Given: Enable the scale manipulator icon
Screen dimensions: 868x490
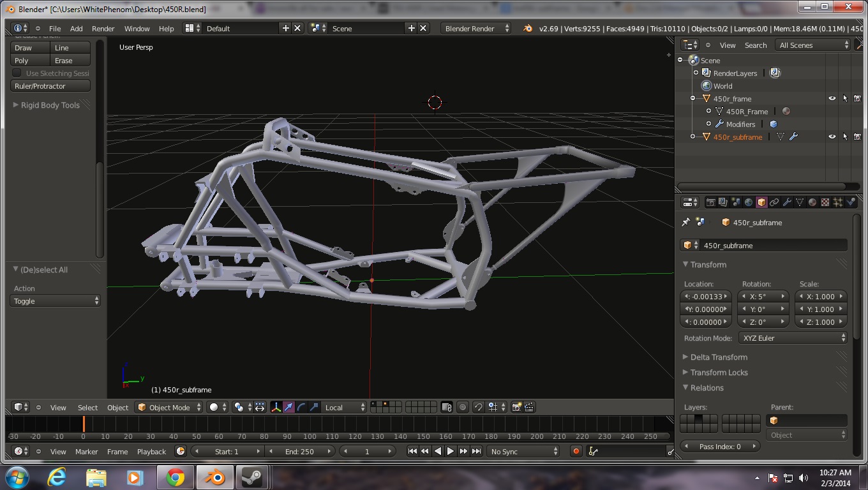Looking at the screenshot, I should [314, 407].
